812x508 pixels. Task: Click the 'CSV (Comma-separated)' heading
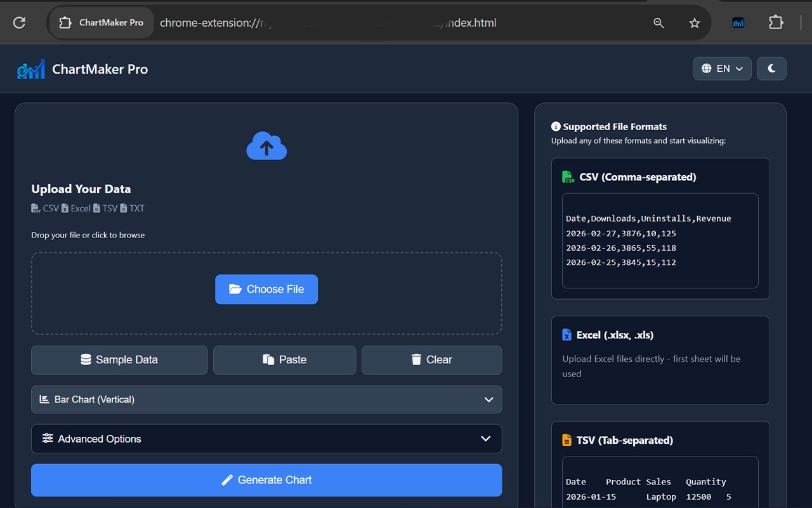coord(638,177)
